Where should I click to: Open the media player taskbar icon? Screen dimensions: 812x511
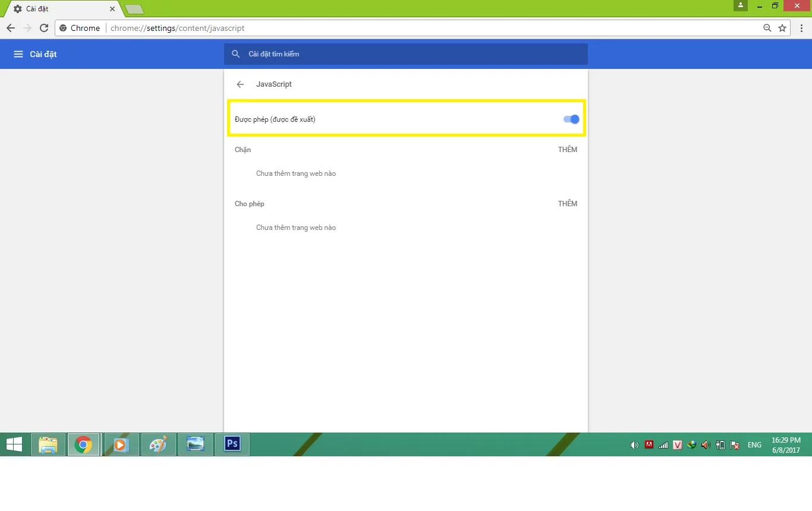pos(121,444)
